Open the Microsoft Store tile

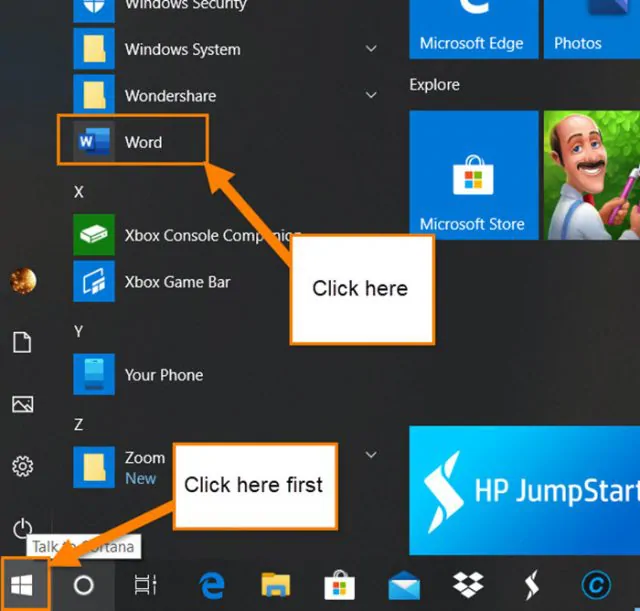[473, 175]
